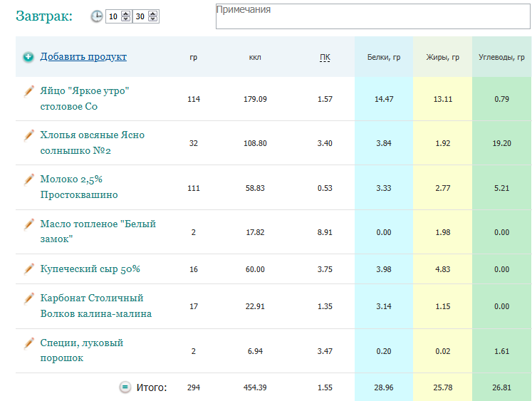
Task: Click the ккл column header
Action: coord(255,57)
